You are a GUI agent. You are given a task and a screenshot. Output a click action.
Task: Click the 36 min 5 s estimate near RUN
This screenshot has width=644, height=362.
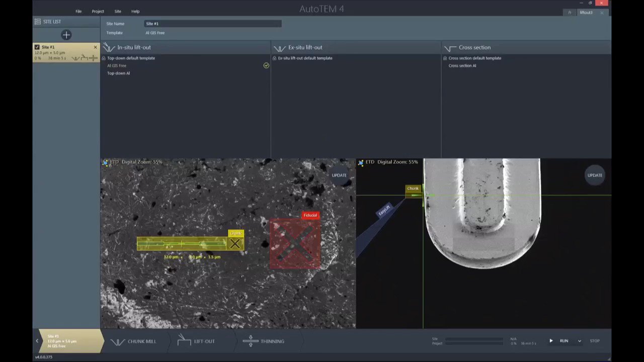[x=528, y=343]
